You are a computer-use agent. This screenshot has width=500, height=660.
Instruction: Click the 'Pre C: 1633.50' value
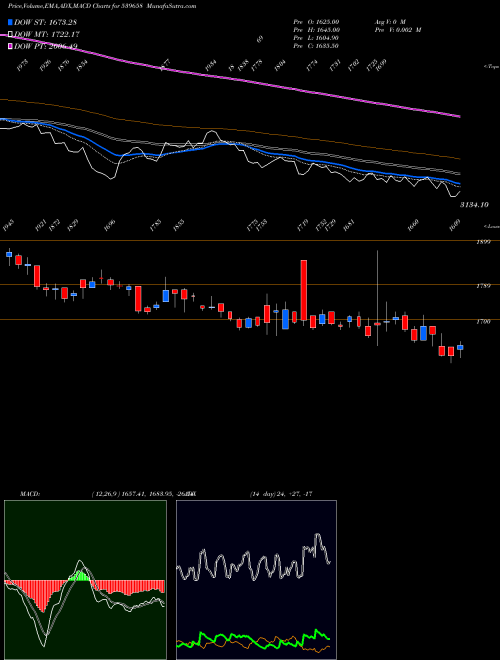[316, 46]
